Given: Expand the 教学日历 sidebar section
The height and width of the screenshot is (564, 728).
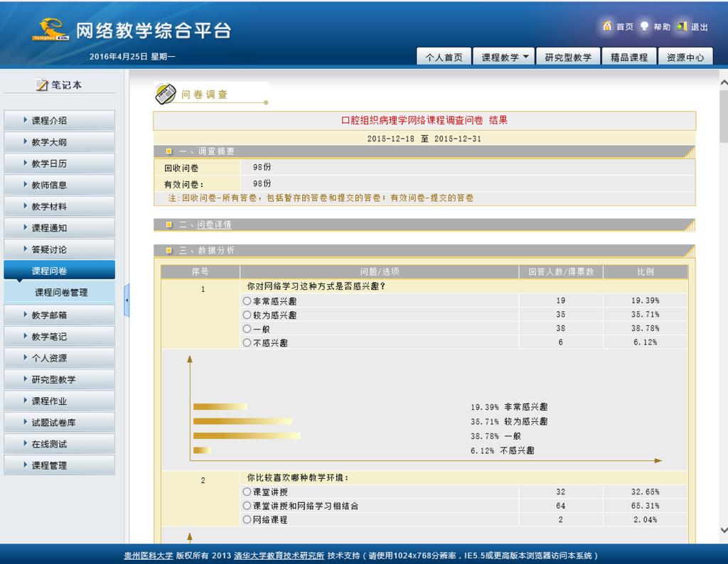Looking at the screenshot, I should click(x=60, y=163).
